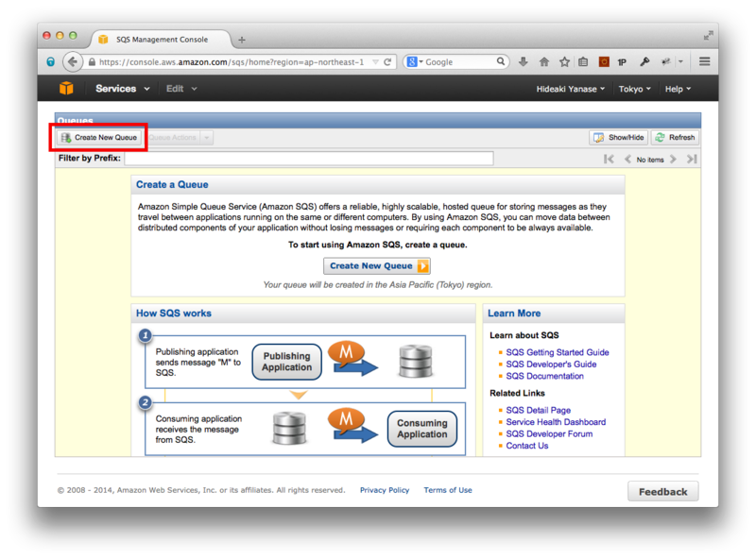Open the SQS Getting Started Guide link
Viewport: 756px width, 559px height.
pos(558,352)
